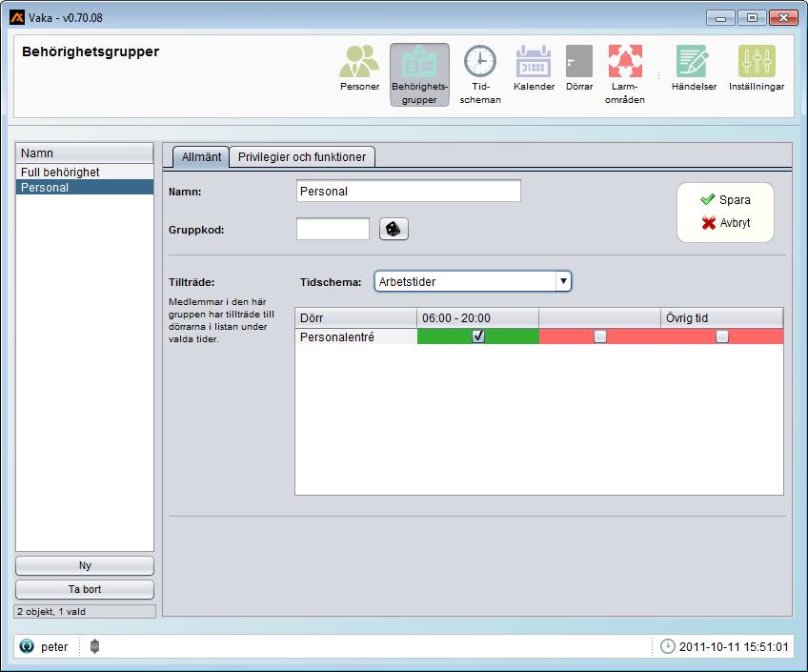Screen dimensions: 808x672
Task: Minimize the Vaka window
Action: 720,17
